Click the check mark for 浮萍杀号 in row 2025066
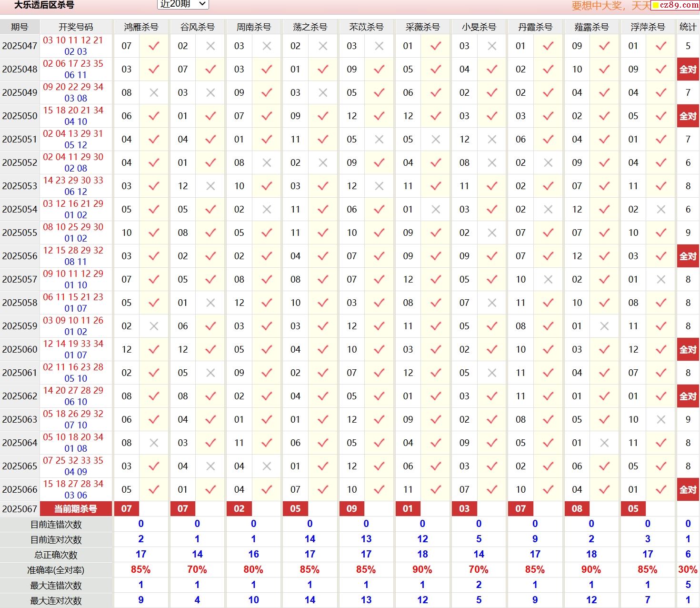The height and width of the screenshot is (608, 700). 661,490
